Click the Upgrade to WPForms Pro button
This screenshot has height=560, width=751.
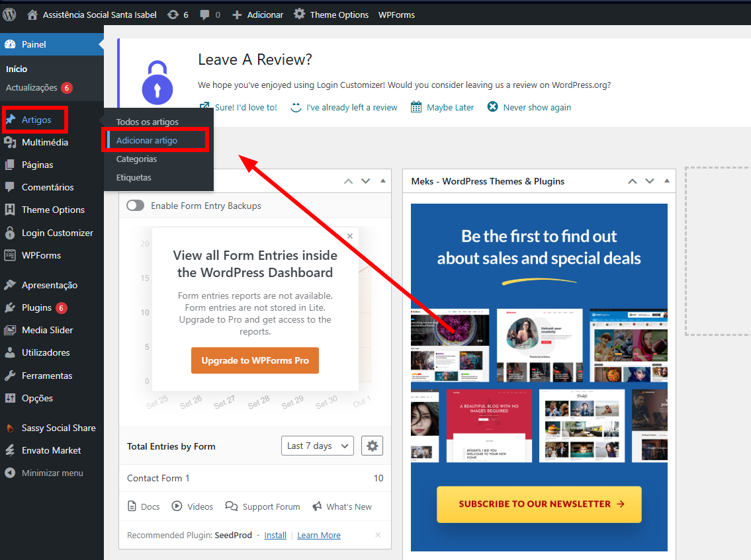coord(255,360)
